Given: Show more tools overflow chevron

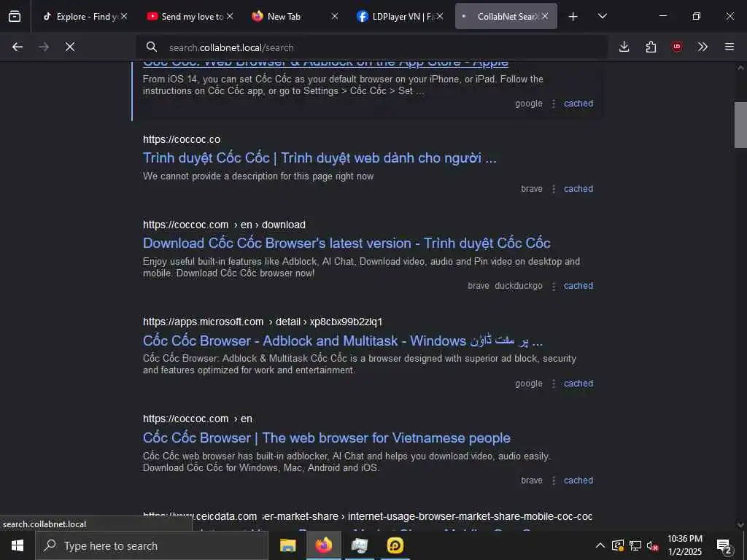Looking at the screenshot, I should [x=703, y=47].
